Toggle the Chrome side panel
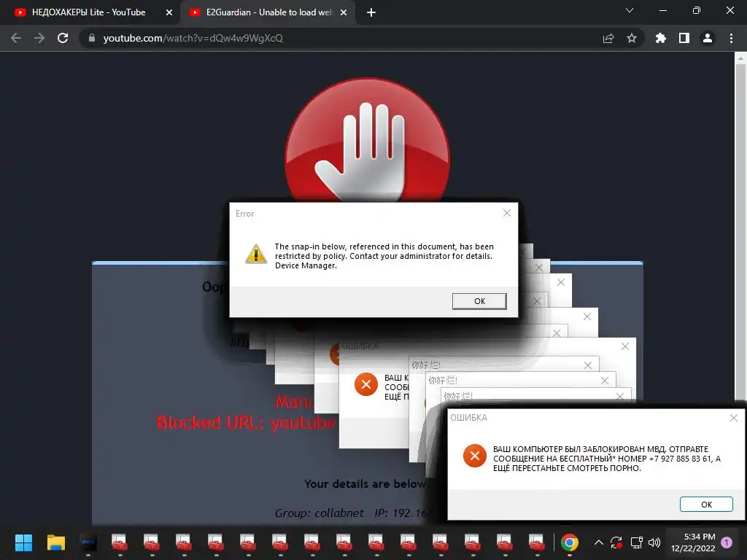This screenshot has height=560, width=747. pos(684,38)
